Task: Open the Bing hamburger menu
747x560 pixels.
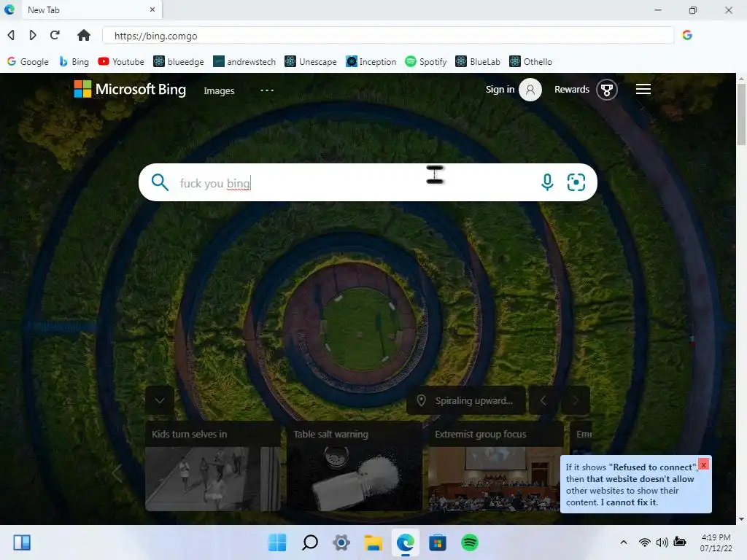Action: (x=643, y=89)
